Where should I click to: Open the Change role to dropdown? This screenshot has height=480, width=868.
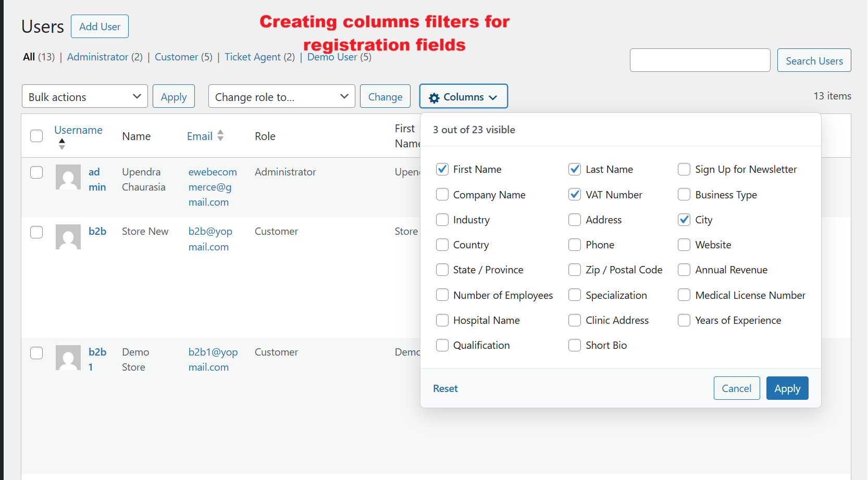point(281,96)
